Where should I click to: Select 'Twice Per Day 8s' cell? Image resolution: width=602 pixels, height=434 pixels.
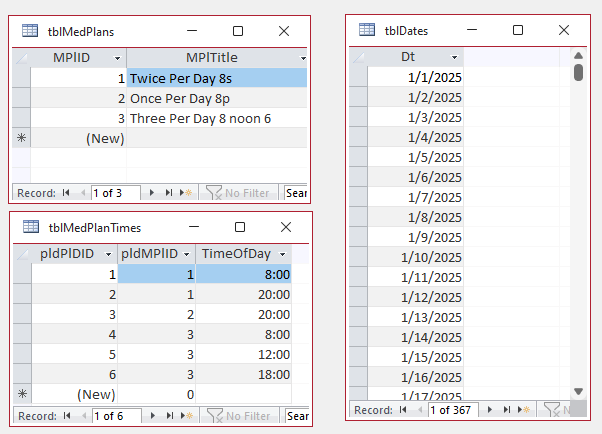pos(217,78)
